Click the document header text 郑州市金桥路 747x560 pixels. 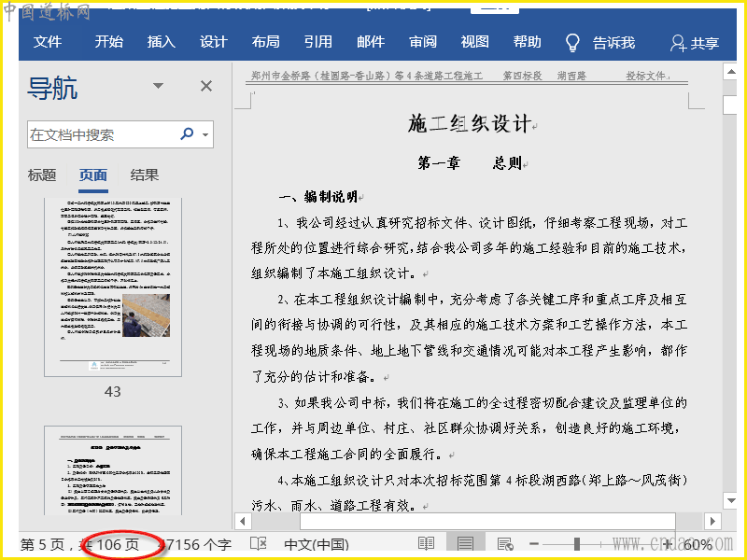pos(367,76)
